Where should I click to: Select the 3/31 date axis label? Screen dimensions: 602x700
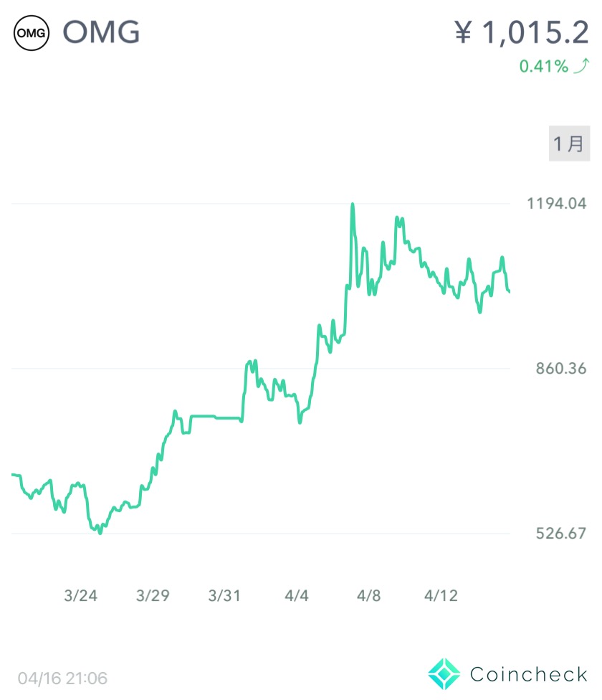[x=224, y=595]
